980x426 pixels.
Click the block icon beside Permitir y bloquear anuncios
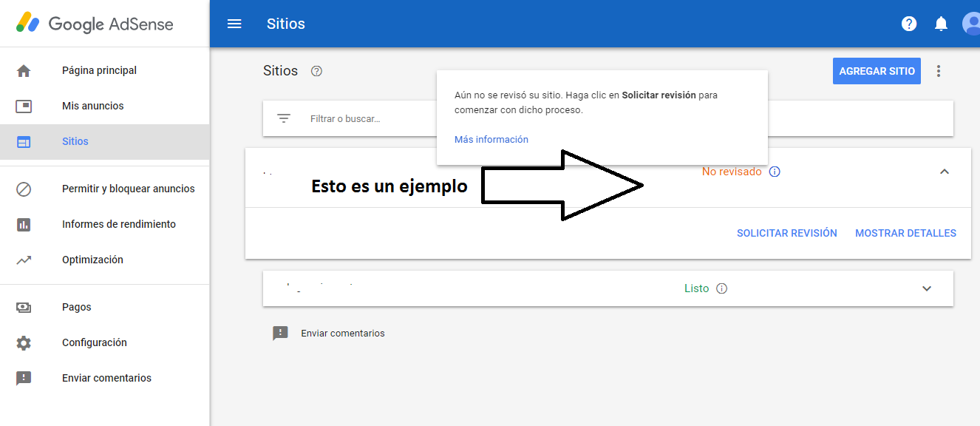24,189
